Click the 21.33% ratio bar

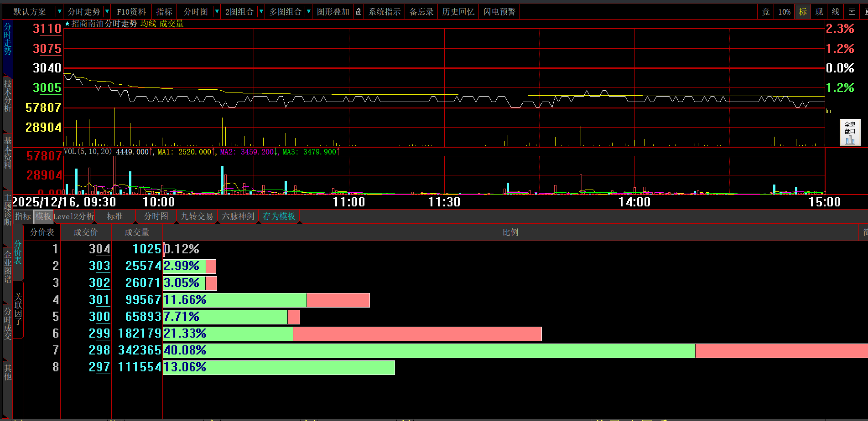click(352, 334)
